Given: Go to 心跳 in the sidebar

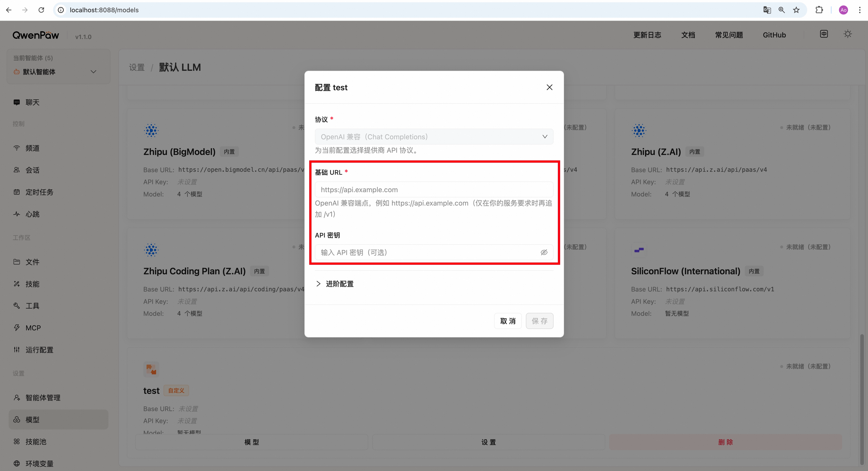Looking at the screenshot, I should (58, 214).
